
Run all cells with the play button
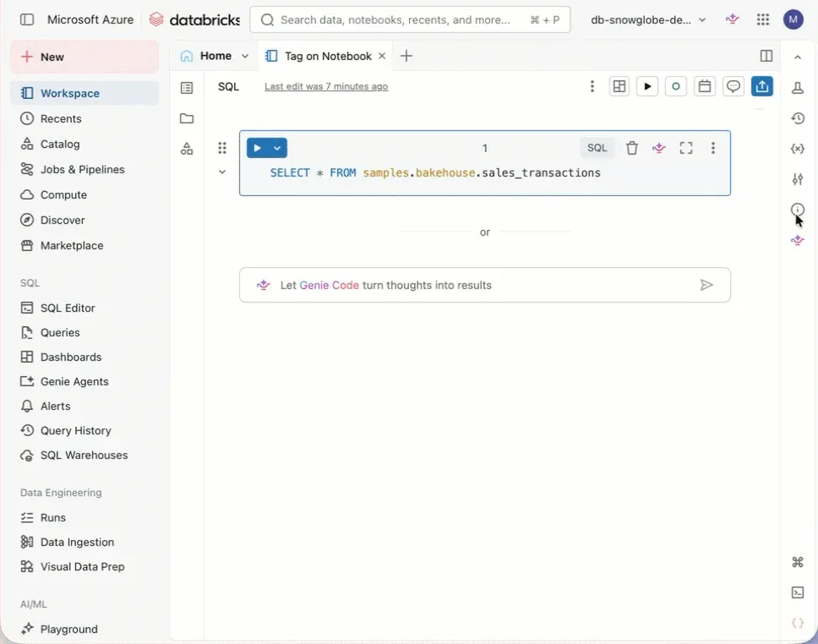coord(647,87)
